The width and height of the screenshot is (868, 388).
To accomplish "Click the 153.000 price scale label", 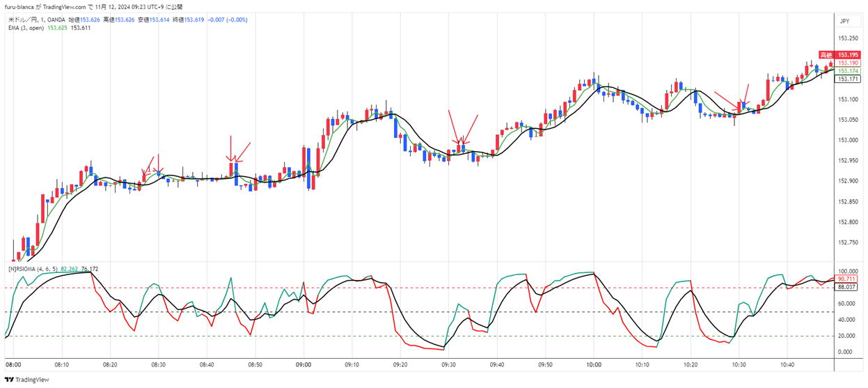I will (x=848, y=140).
